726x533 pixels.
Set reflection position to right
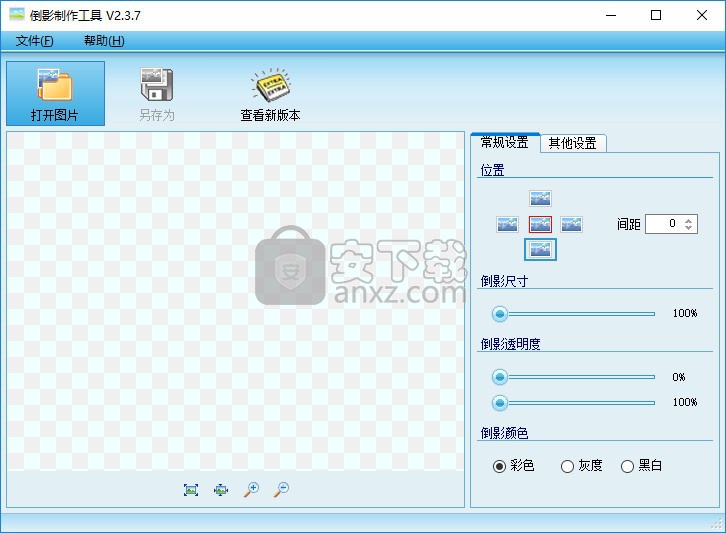[x=571, y=225]
